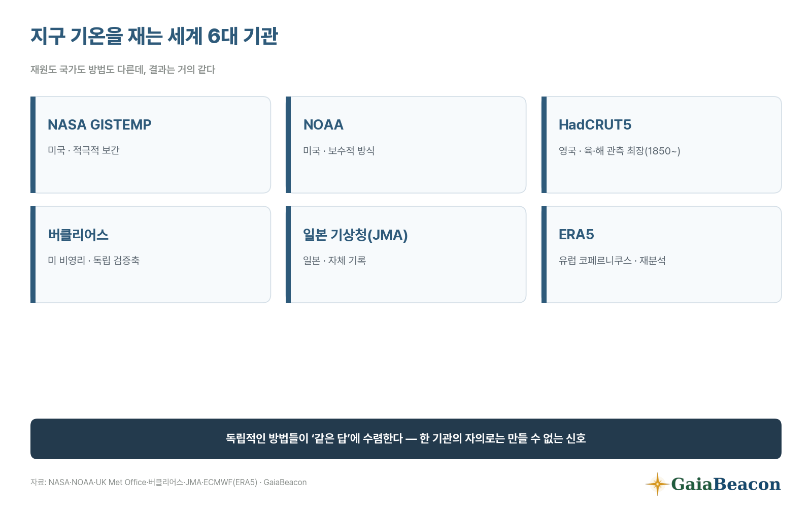812x508 pixels.
Task: Select the HadCRUT5 card heading
Action: click(x=595, y=124)
